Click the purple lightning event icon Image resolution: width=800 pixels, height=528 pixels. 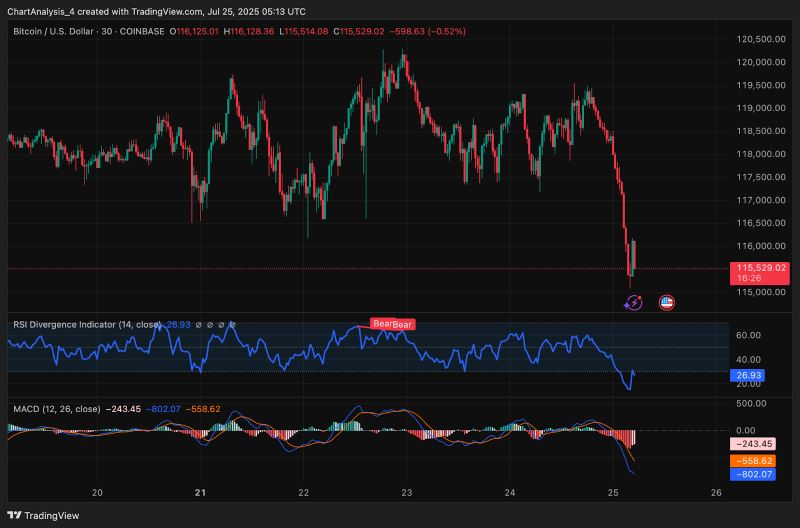(633, 302)
